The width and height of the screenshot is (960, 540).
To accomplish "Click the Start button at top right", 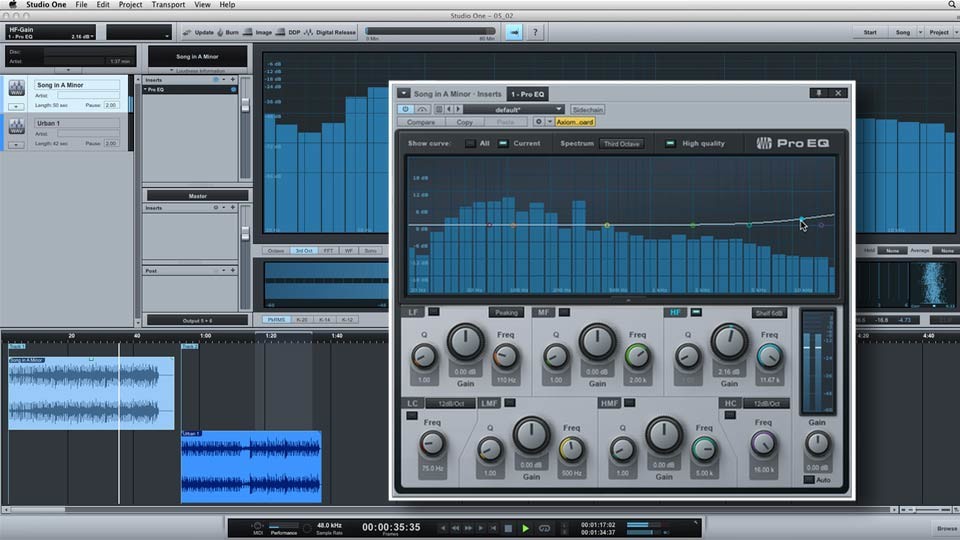I will [869, 32].
